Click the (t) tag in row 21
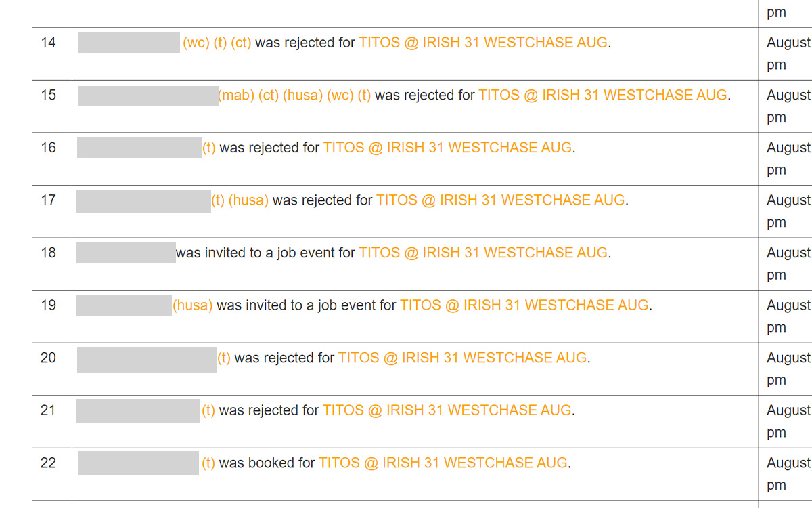 208,410
